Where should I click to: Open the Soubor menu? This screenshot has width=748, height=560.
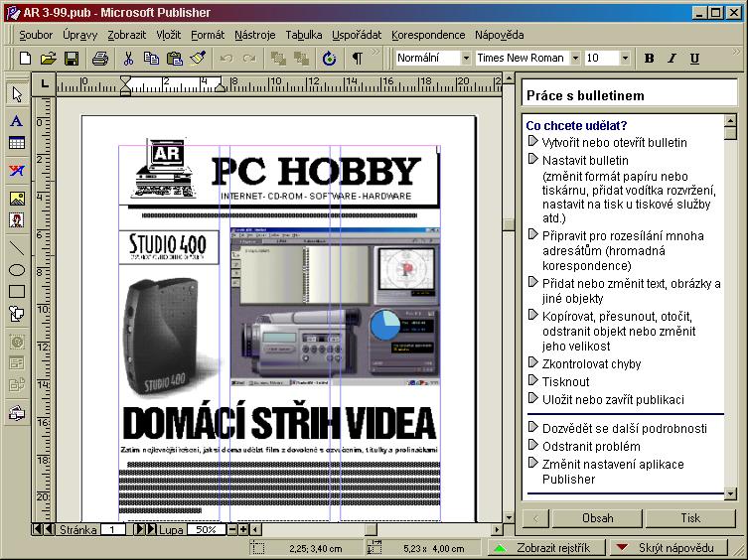36,35
